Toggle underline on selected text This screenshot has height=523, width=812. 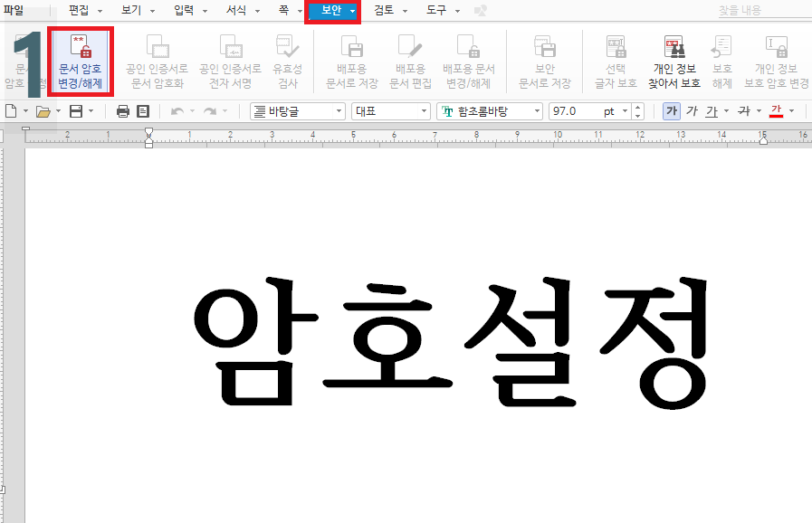pos(712,109)
